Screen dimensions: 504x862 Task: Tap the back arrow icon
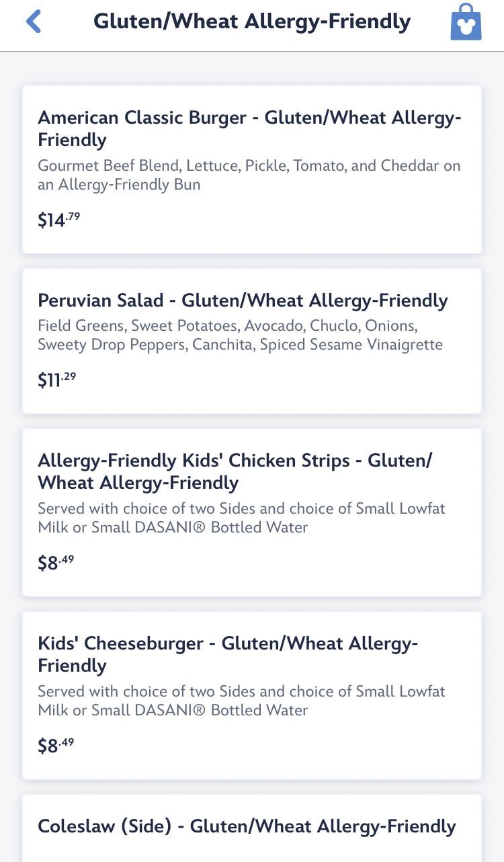34,22
